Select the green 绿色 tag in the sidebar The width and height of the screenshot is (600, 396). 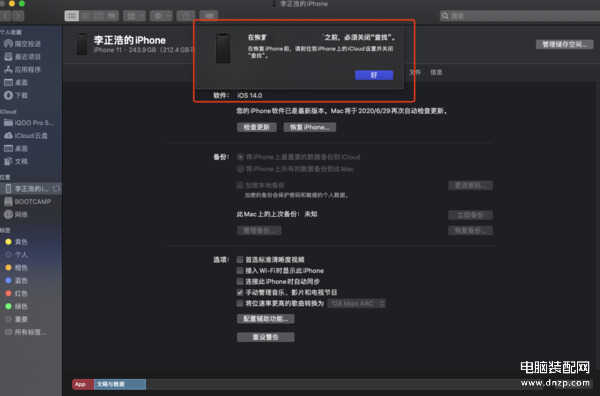tap(16, 306)
